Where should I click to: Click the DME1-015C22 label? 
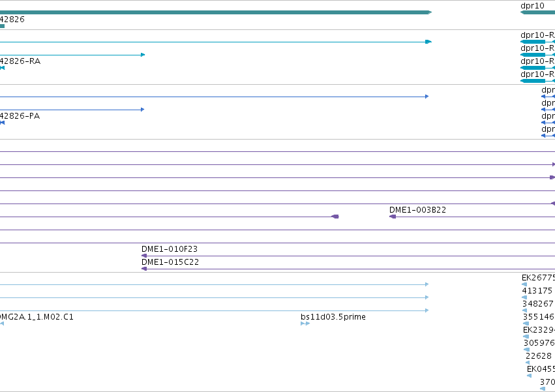(x=170, y=262)
